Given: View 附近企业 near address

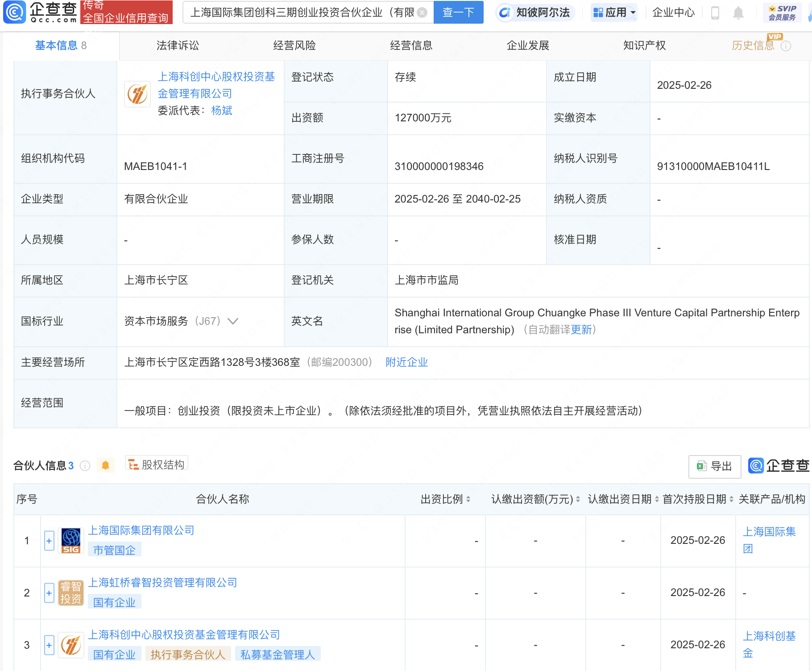Looking at the screenshot, I should point(406,362).
